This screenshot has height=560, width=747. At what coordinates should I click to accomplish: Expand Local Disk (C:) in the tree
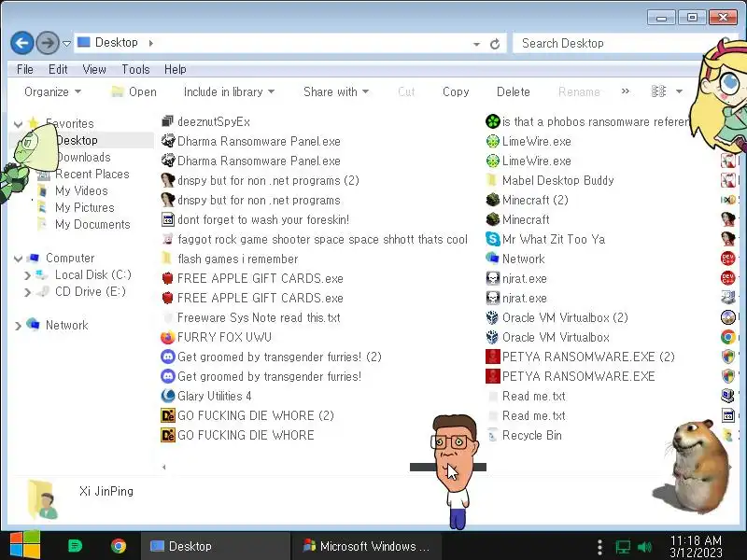pos(27,275)
